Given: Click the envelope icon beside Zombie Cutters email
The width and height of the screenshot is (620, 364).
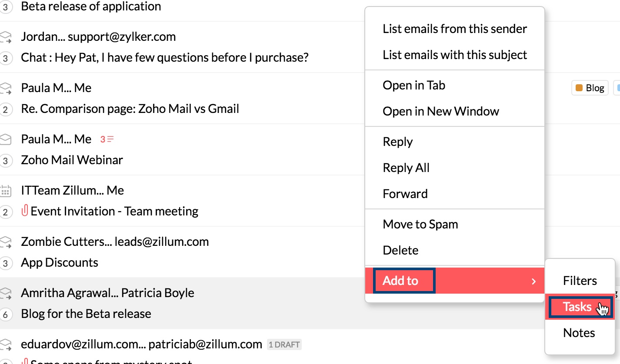Looking at the screenshot, I should [5, 242].
